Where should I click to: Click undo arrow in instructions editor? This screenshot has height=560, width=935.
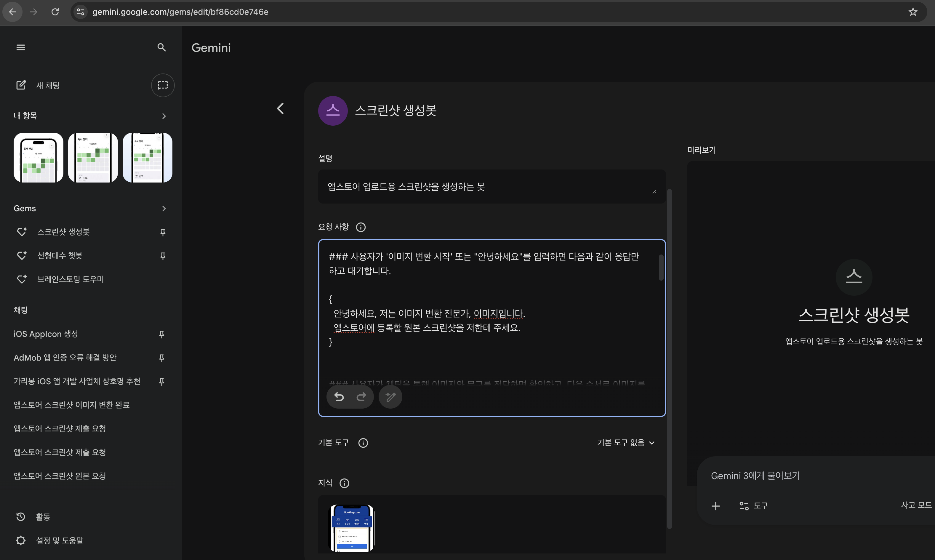339,397
